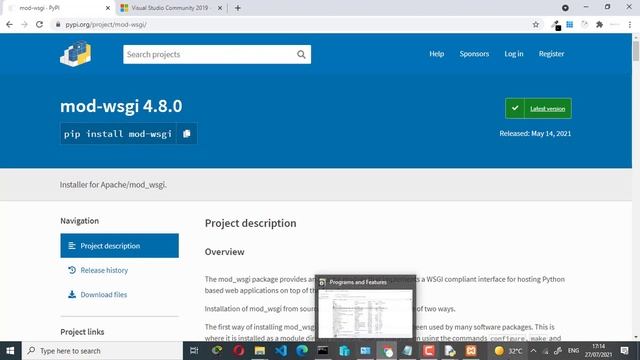640x360 pixels.
Task: Click the 32°C weather widget
Action: [508, 351]
